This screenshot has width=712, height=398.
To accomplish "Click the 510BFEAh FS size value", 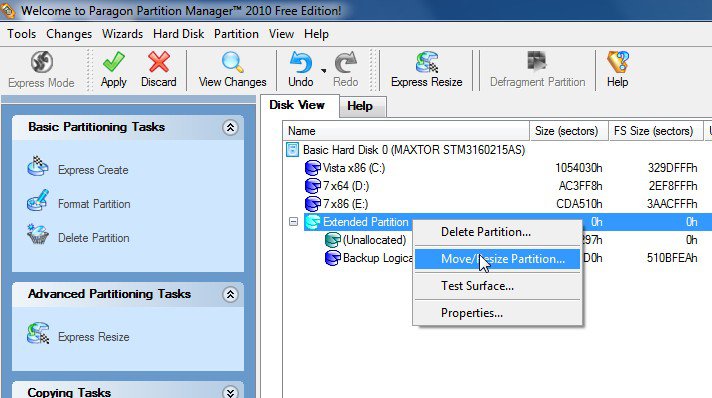I will tap(672, 258).
